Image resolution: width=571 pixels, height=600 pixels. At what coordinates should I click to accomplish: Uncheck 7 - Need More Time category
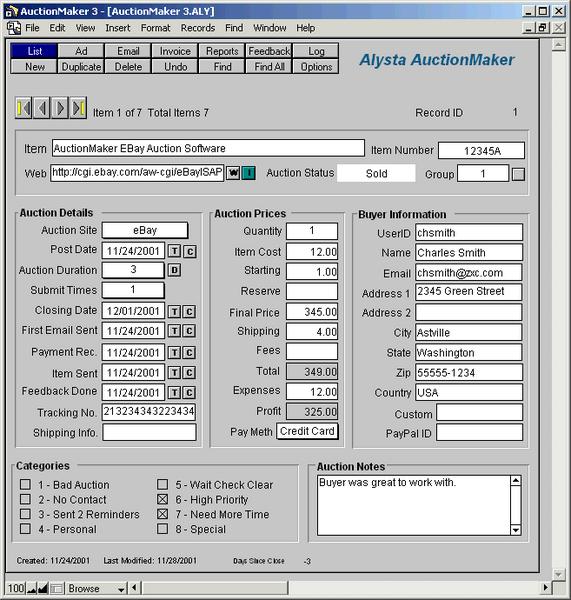(x=163, y=514)
